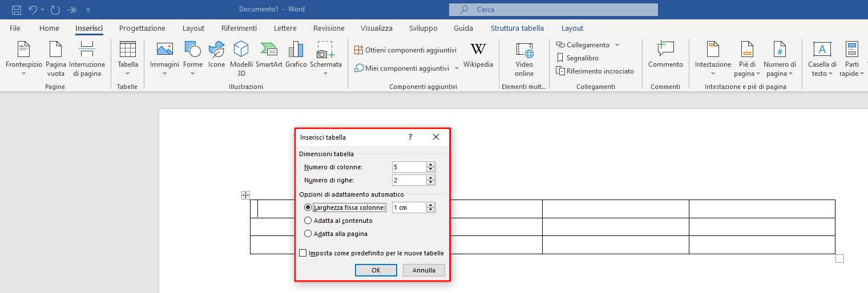Image resolution: width=868 pixels, height=293 pixels.
Task: Open the Intestazione header menu
Action: 713,59
